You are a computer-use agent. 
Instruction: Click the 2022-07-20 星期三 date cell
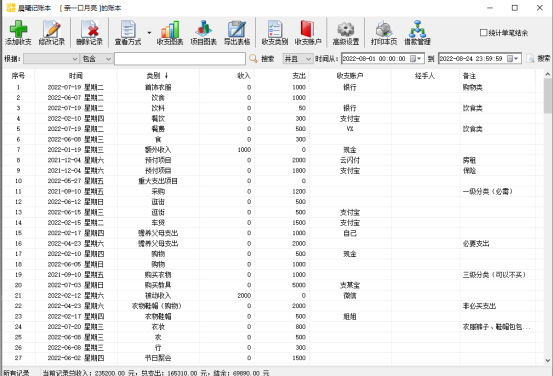(76, 327)
